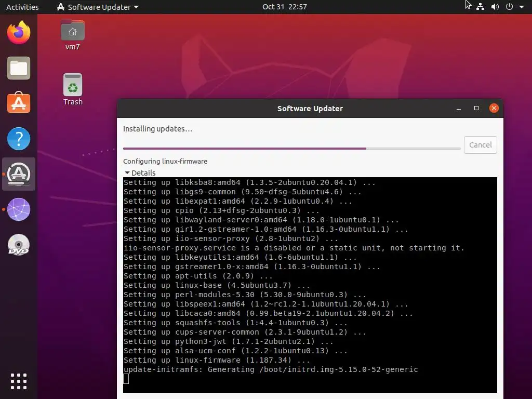Click the libspeex1:amd64 line
Screen dimensions: 532x399
coord(265,304)
